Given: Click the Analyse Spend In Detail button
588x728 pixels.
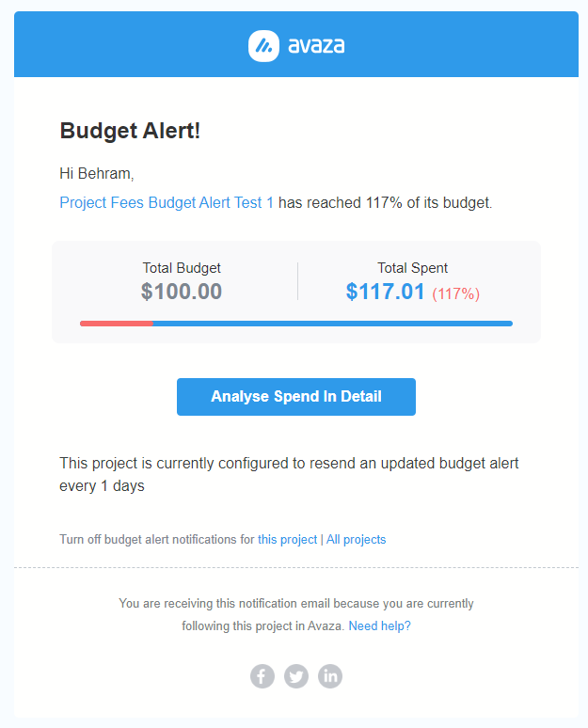Looking at the screenshot, I should (x=296, y=397).
